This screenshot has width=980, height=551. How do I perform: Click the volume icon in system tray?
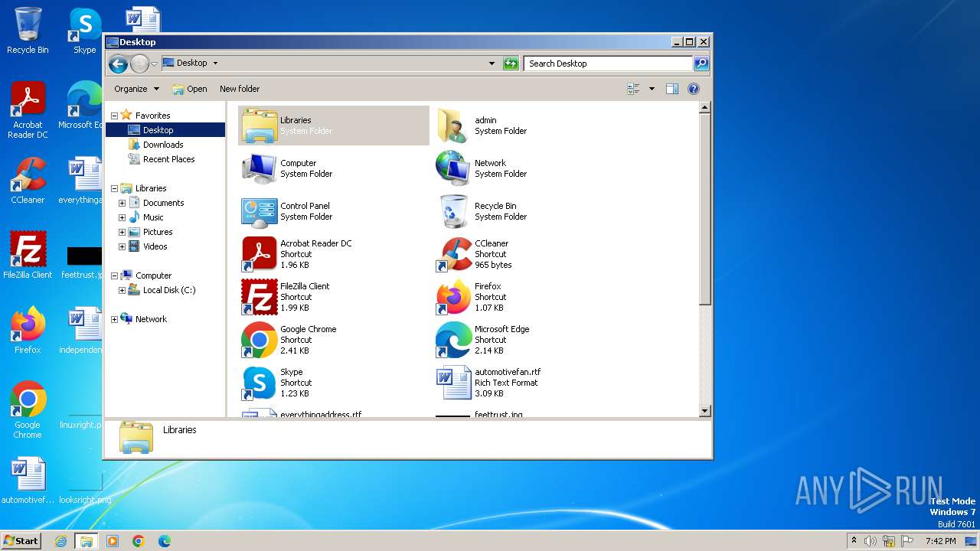pyautogui.click(x=871, y=541)
